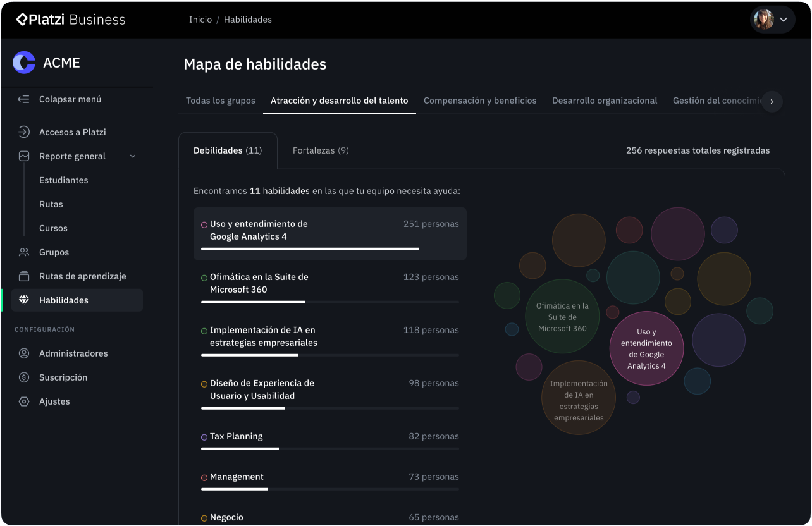Open Rutas under Reporte general

click(51, 204)
